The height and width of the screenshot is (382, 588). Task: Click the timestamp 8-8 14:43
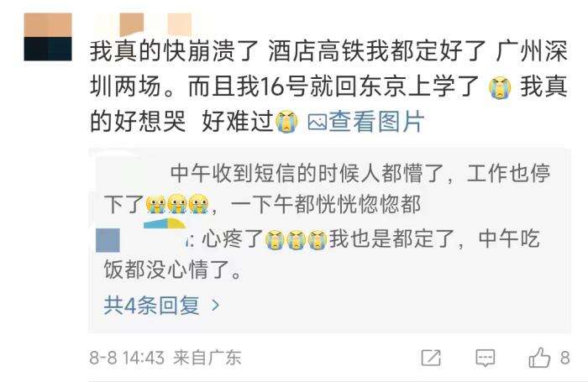[x=127, y=358]
